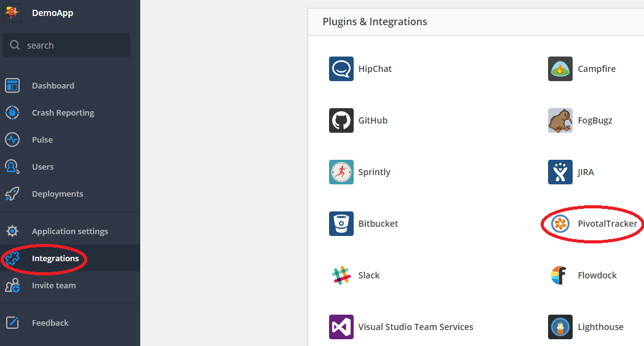Focus the sidebar search field
The image size is (644, 346).
click(66, 45)
